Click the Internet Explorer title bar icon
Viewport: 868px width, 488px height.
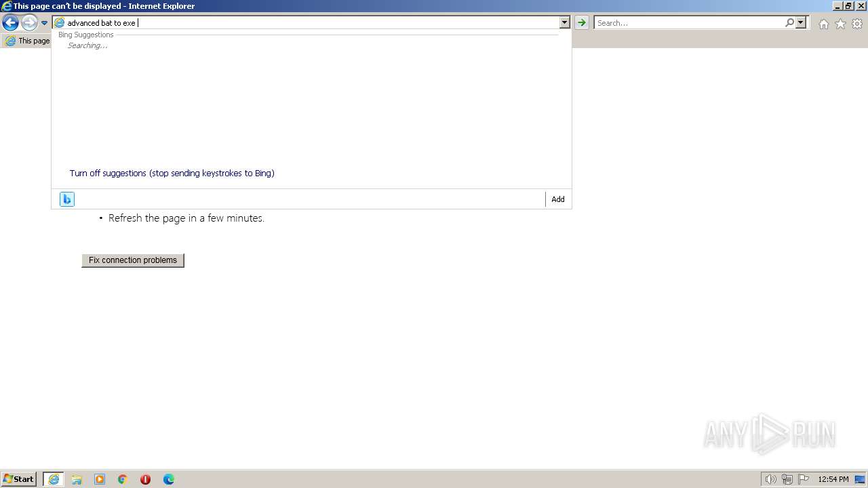click(7, 6)
